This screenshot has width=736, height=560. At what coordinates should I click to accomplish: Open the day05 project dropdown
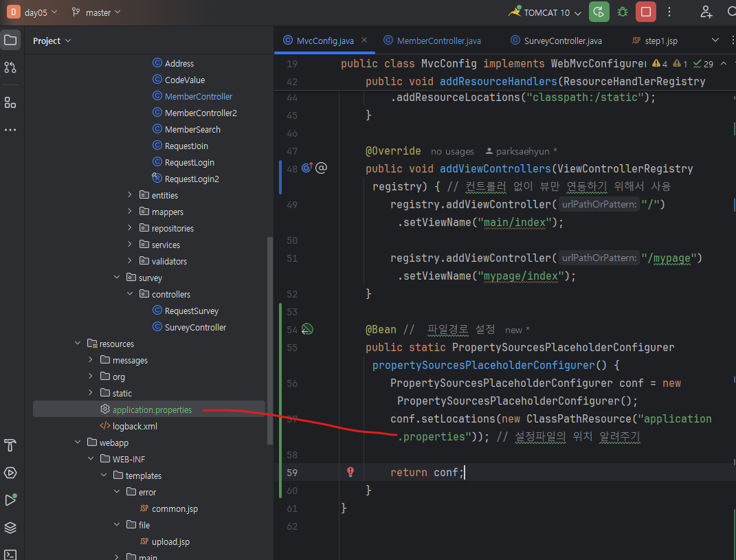pos(41,12)
